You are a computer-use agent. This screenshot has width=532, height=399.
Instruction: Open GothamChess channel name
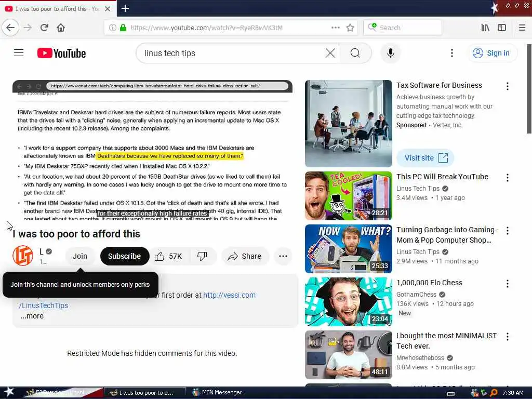(x=416, y=294)
